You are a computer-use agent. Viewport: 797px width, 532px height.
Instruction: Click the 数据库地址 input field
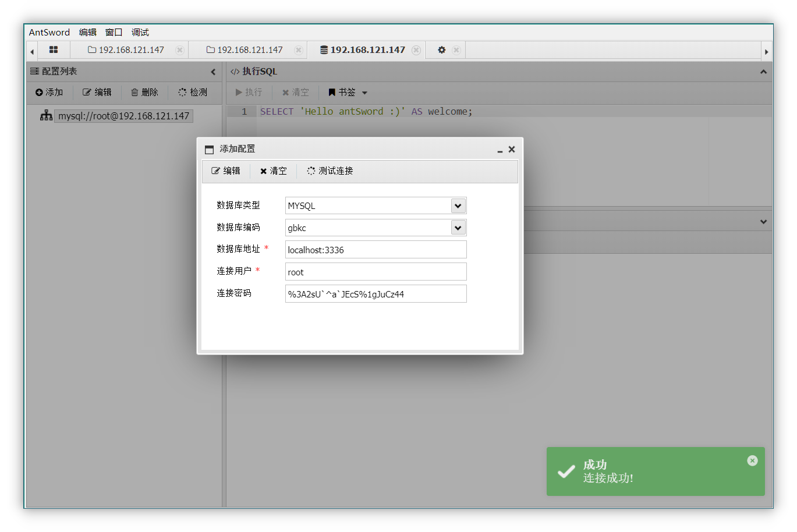coord(376,250)
